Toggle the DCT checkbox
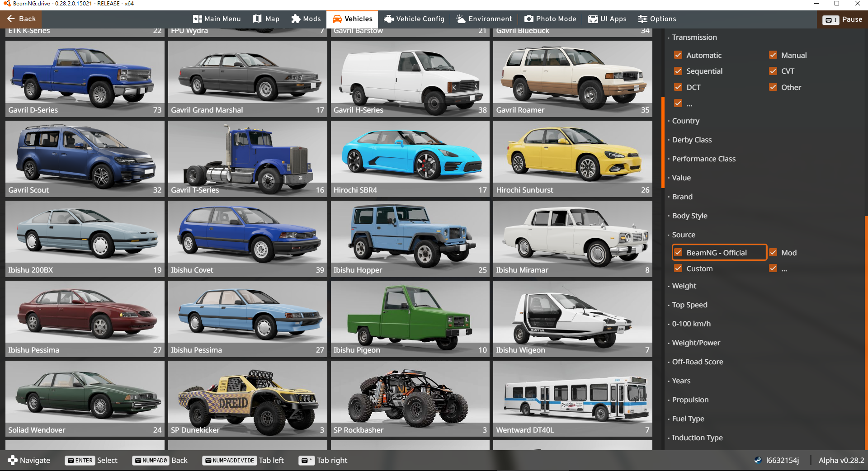This screenshot has width=868, height=471. [x=678, y=87]
